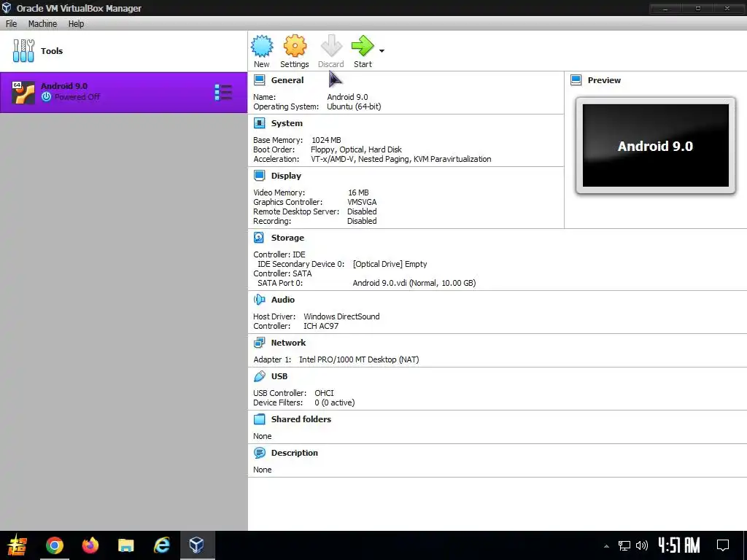Screen dimensions: 747x560
Task: Click the Display monitor icon
Action: [259, 176]
